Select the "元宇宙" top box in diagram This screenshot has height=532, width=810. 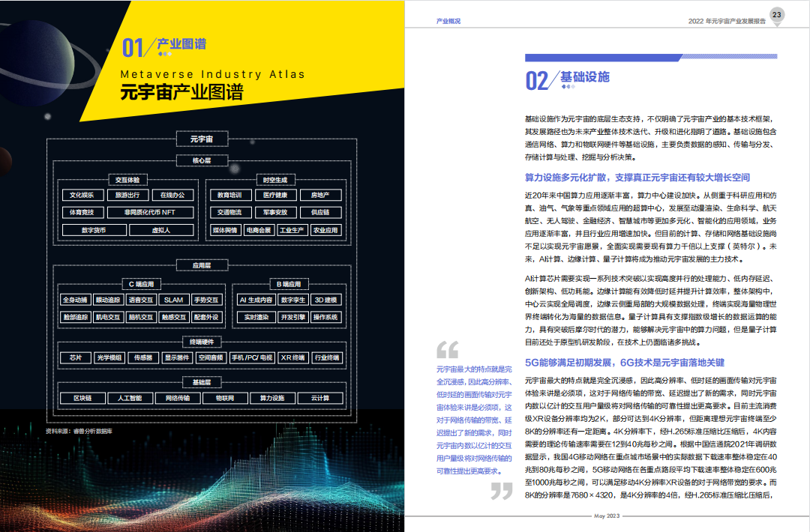coord(202,139)
